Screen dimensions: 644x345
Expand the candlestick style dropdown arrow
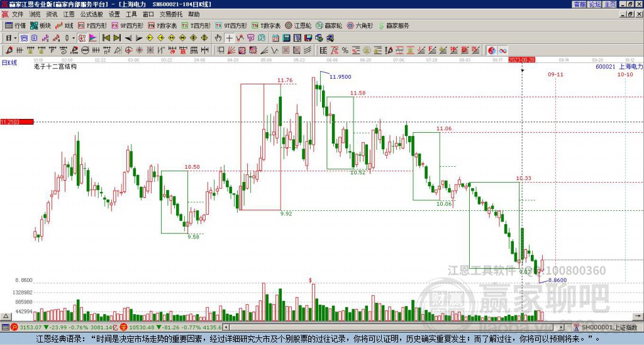point(74,38)
